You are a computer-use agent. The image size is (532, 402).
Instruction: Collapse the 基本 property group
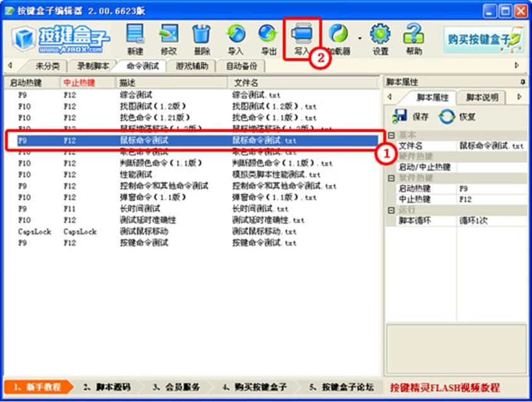[x=391, y=135]
